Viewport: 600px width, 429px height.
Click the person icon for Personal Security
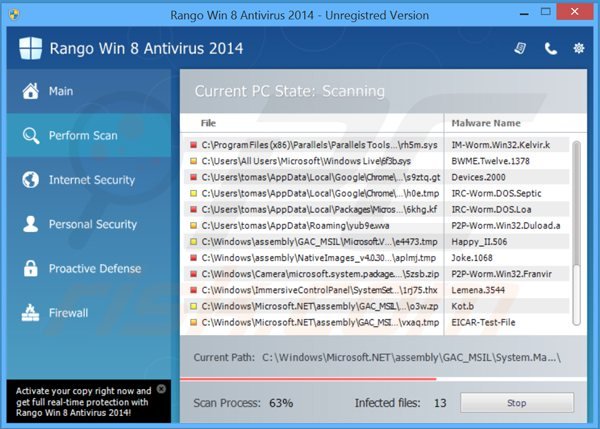tap(31, 224)
